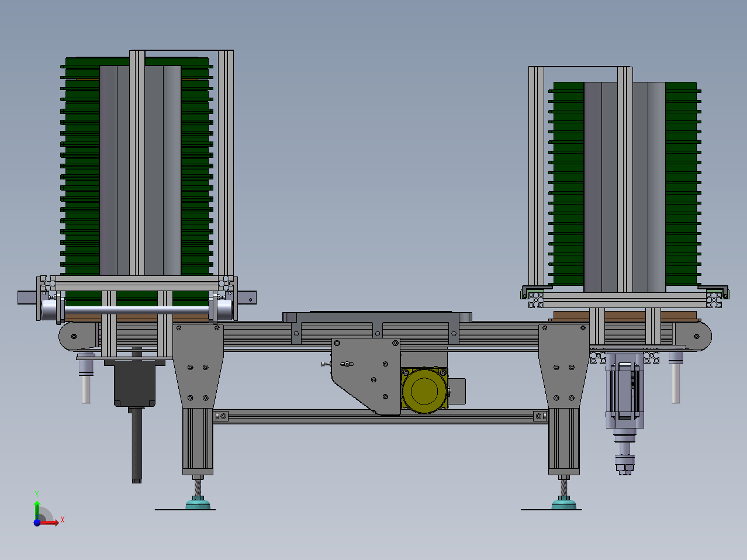Select the lower horizontal cross-brace beam
The width and height of the screenshot is (747, 560).
pyautogui.click(x=381, y=416)
